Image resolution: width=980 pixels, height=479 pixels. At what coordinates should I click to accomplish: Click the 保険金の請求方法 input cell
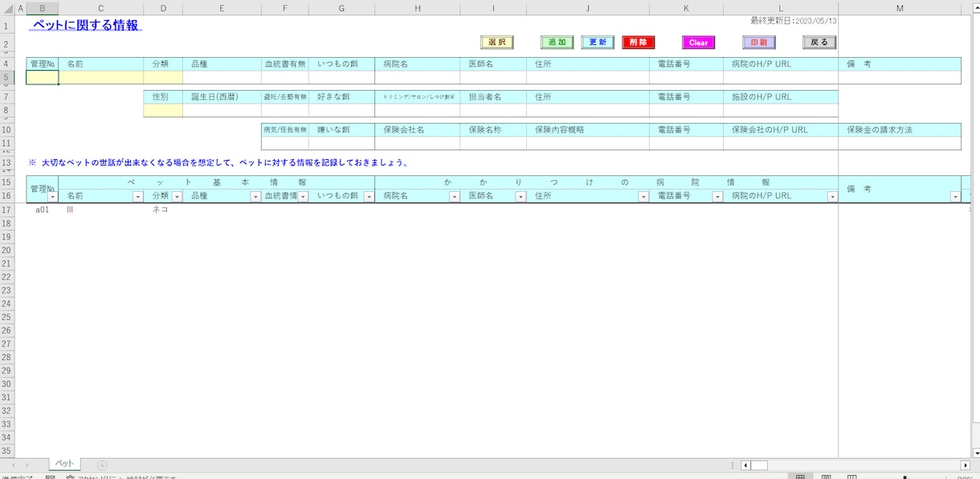coord(900,144)
